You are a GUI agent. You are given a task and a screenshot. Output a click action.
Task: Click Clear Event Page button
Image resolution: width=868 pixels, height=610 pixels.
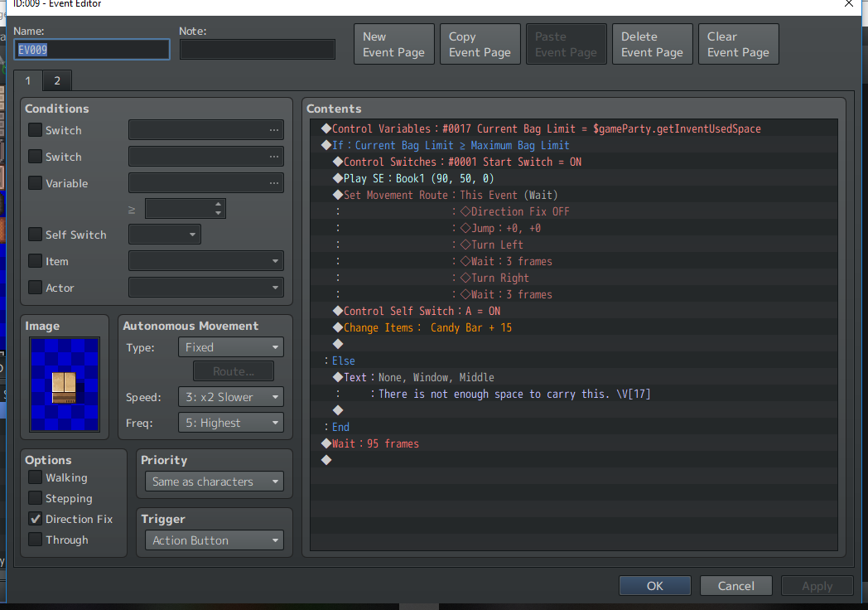point(739,44)
